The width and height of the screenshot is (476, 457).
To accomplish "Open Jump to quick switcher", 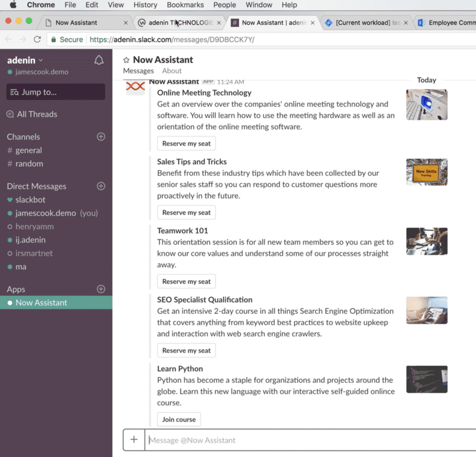I will click(56, 92).
